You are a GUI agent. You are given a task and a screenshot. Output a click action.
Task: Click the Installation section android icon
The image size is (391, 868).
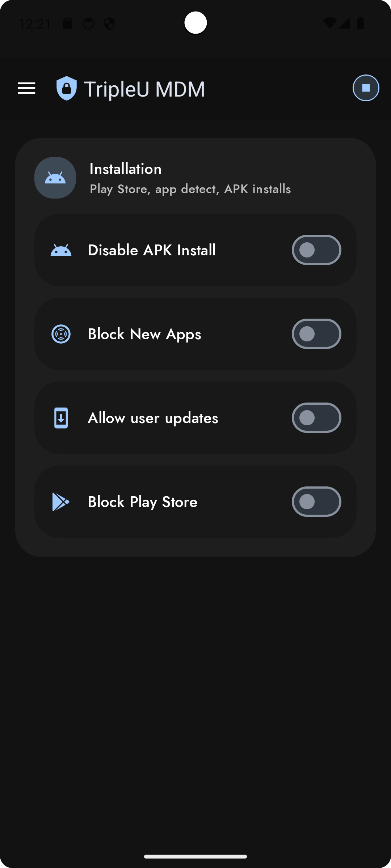tap(55, 178)
